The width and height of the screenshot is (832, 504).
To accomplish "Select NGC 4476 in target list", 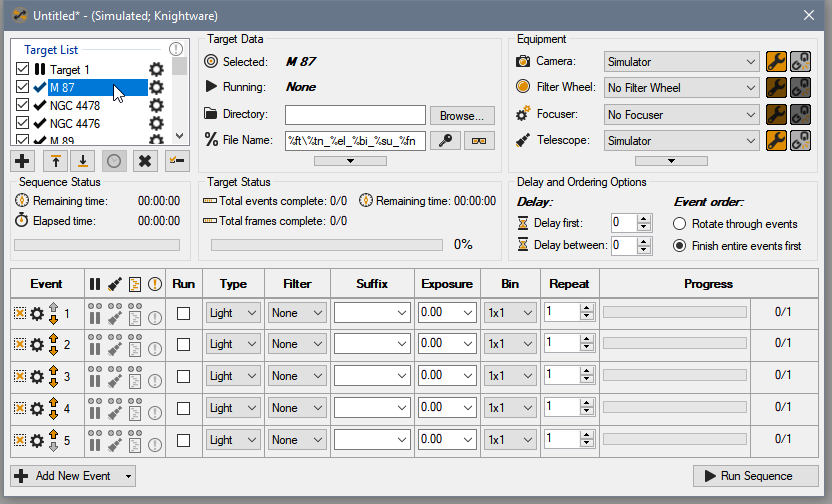I will point(75,124).
